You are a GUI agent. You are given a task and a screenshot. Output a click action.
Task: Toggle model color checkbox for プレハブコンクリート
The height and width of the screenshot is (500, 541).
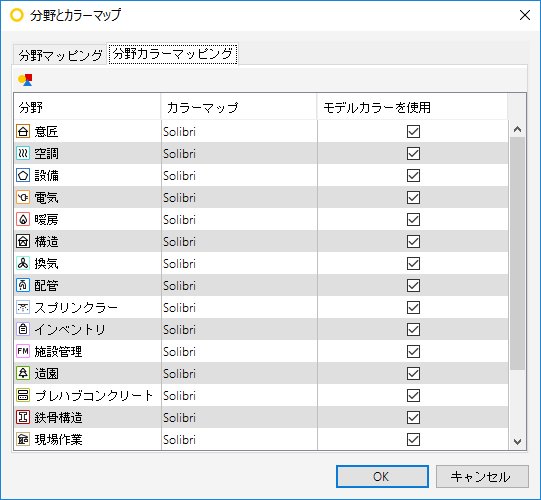413,395
